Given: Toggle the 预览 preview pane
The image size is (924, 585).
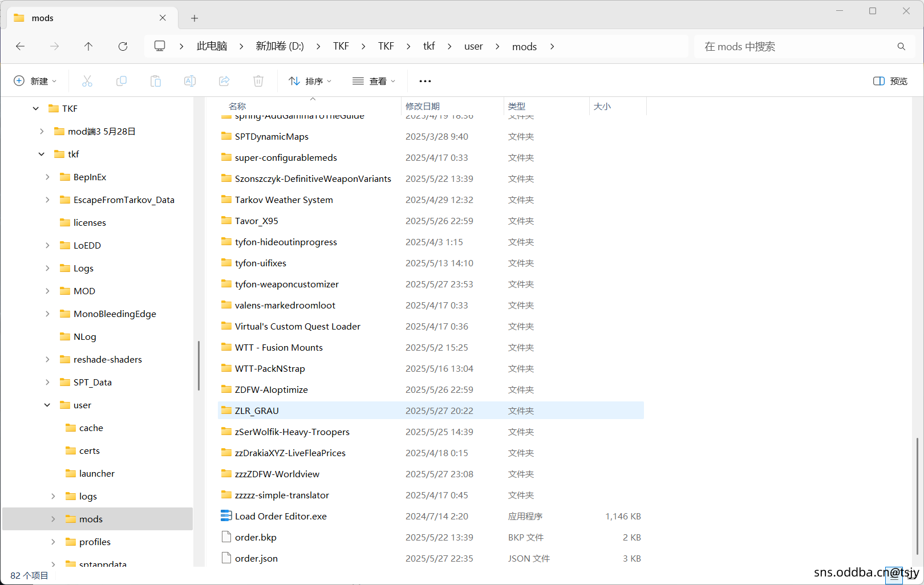Looking at the screenshot, I should tap(890, 81).
